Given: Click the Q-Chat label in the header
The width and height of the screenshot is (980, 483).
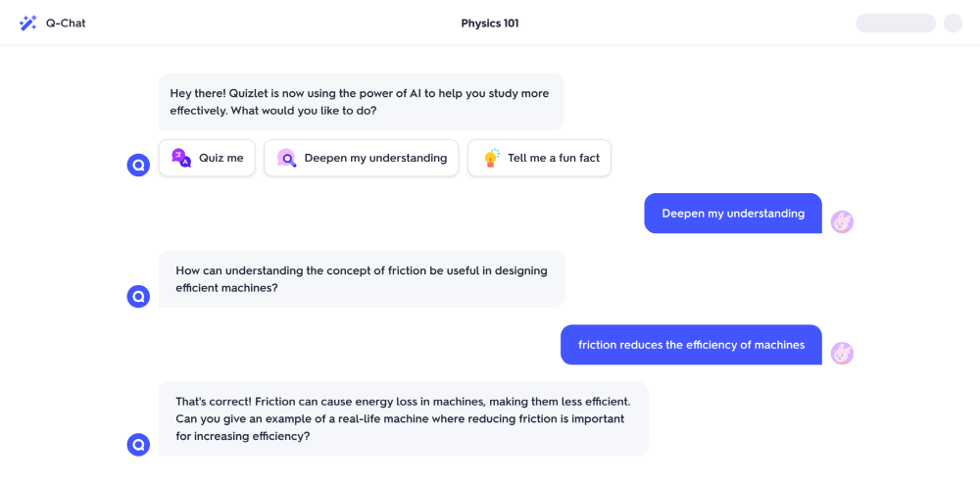Looking at the screenshot, I should (x=66, y=23).
